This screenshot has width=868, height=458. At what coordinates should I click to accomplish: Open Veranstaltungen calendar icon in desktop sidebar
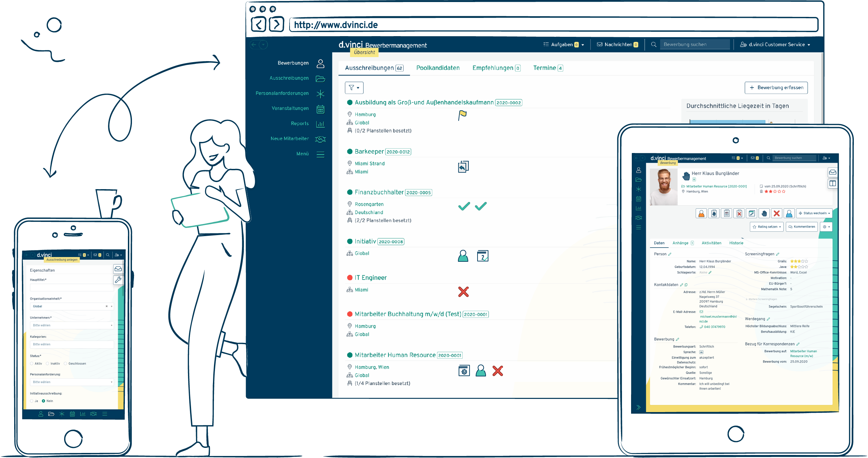point(320,109)
